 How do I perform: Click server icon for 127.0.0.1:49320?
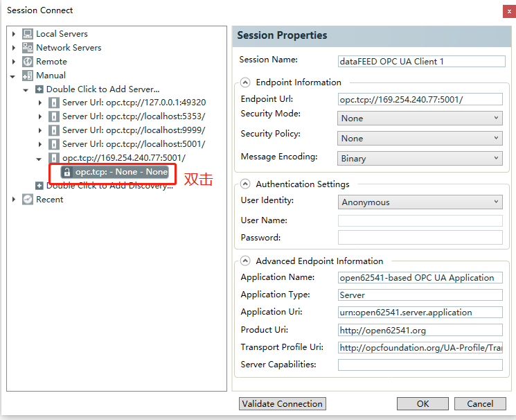tap(53, 103)
